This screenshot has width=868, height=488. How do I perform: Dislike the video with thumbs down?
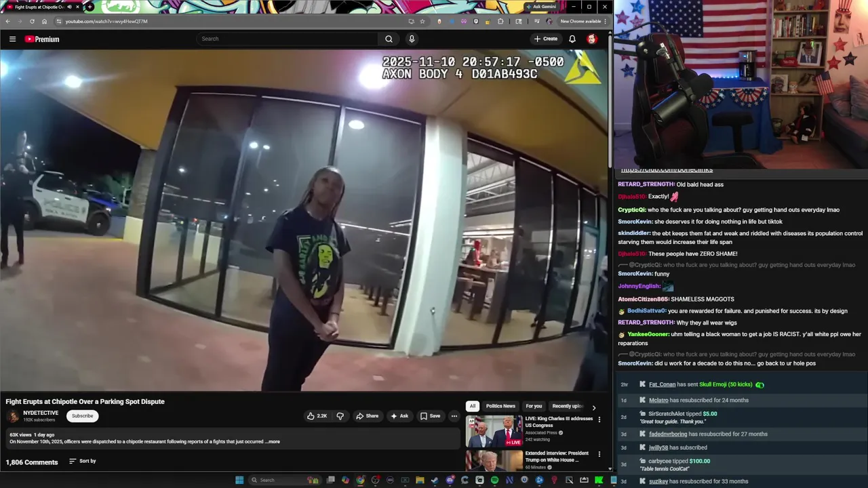click(340, 416)
